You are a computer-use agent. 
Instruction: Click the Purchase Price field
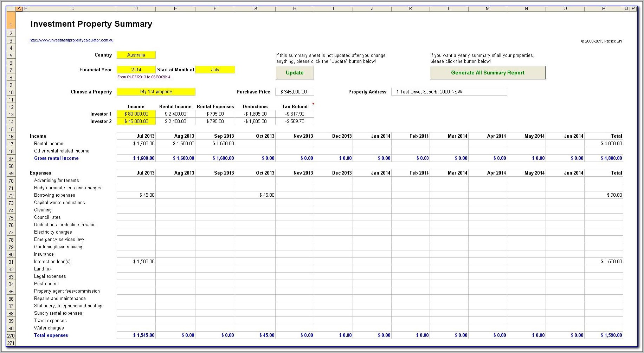pyautogui.click(x=295, y=92)
